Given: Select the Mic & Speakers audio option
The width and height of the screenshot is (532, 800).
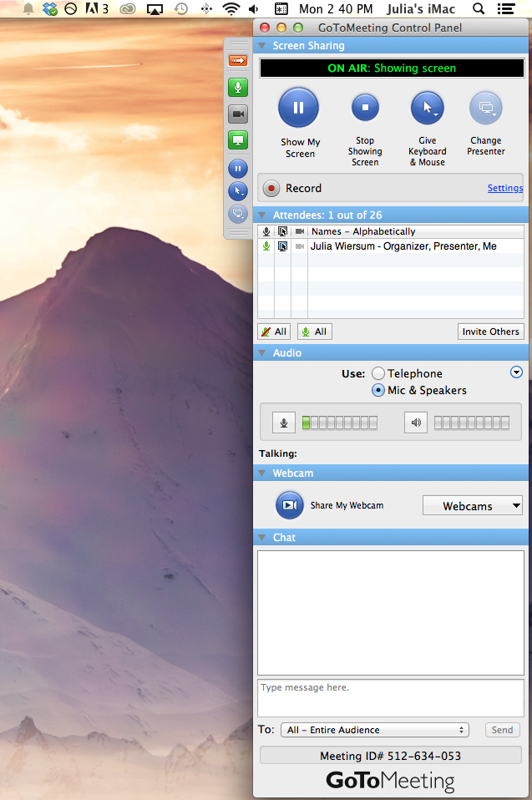Looking at the screenshot, I should (378, 390).
